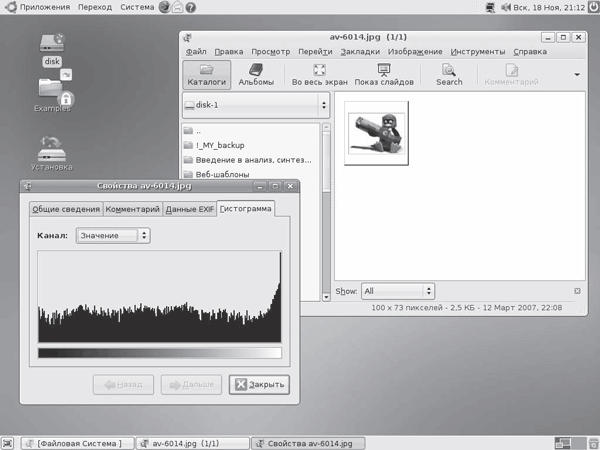Screen dimensions: 600x450
Task: Start Показ слайдов slideshow
Action: point(385,74)
